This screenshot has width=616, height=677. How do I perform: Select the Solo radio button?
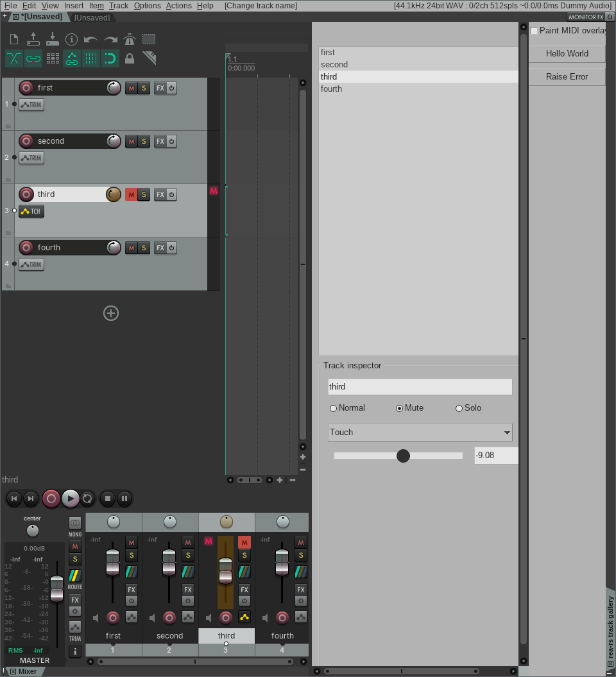pyautogui.click(x=459, y=408)
